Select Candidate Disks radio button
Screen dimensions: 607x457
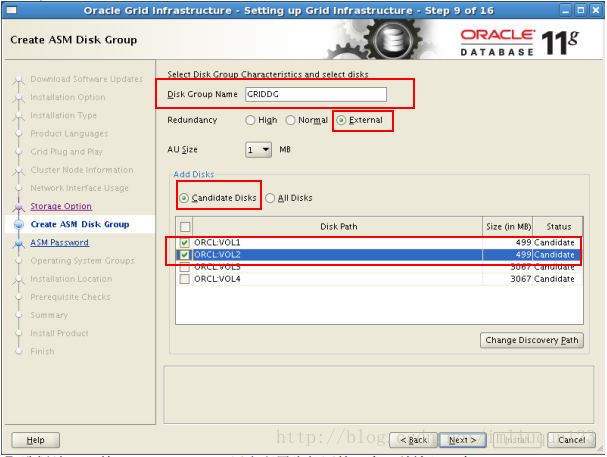point(184,198)
